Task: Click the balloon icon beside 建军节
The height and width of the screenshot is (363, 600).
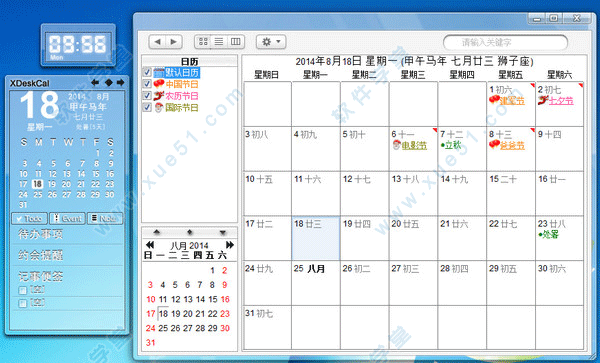Action: 495,100
